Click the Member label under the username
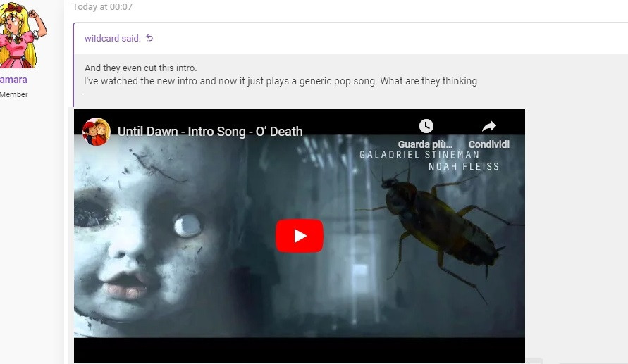 coord(13,94)
